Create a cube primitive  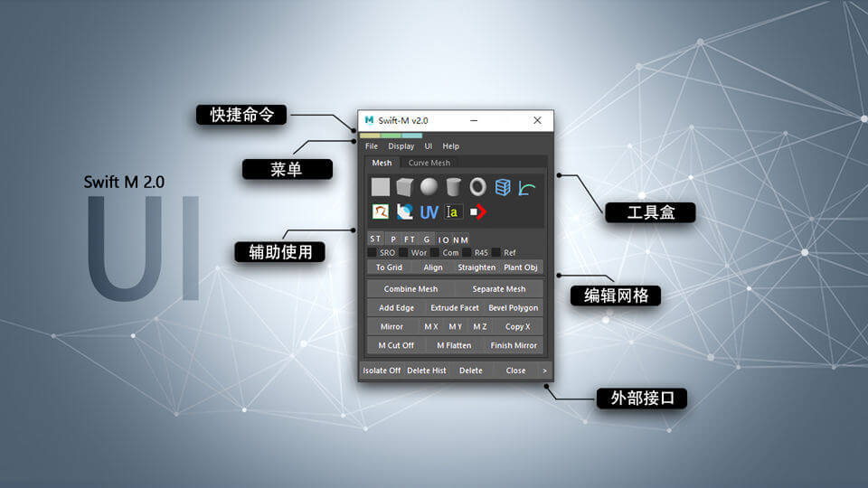[405, 187]
